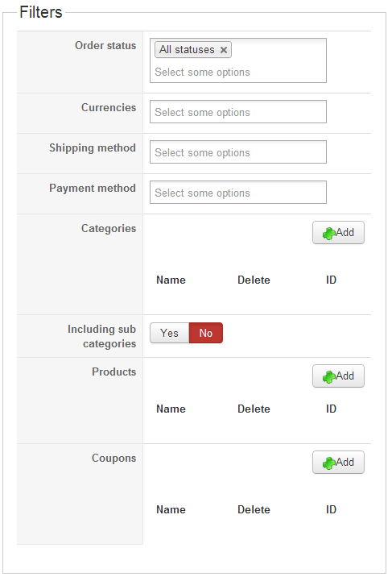The image size is (392, 577).
Task: Click green plus icon in Categories Add
Action: pos(328,234)
